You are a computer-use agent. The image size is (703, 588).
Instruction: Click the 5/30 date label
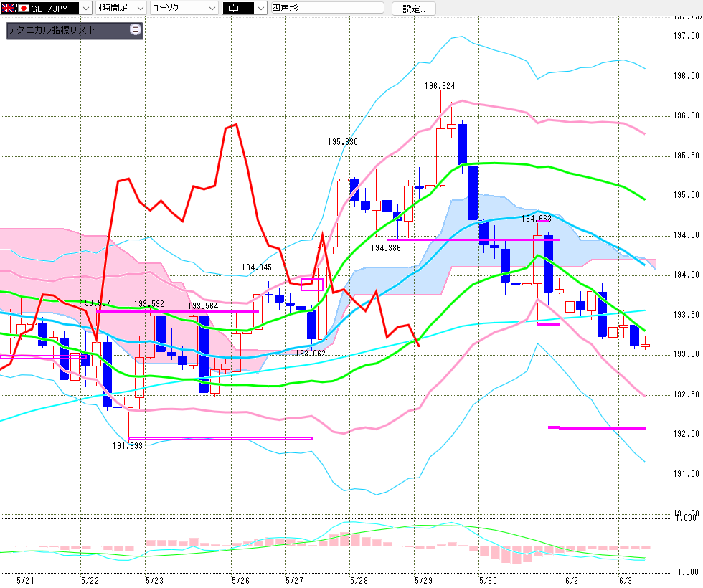(488, 580)
